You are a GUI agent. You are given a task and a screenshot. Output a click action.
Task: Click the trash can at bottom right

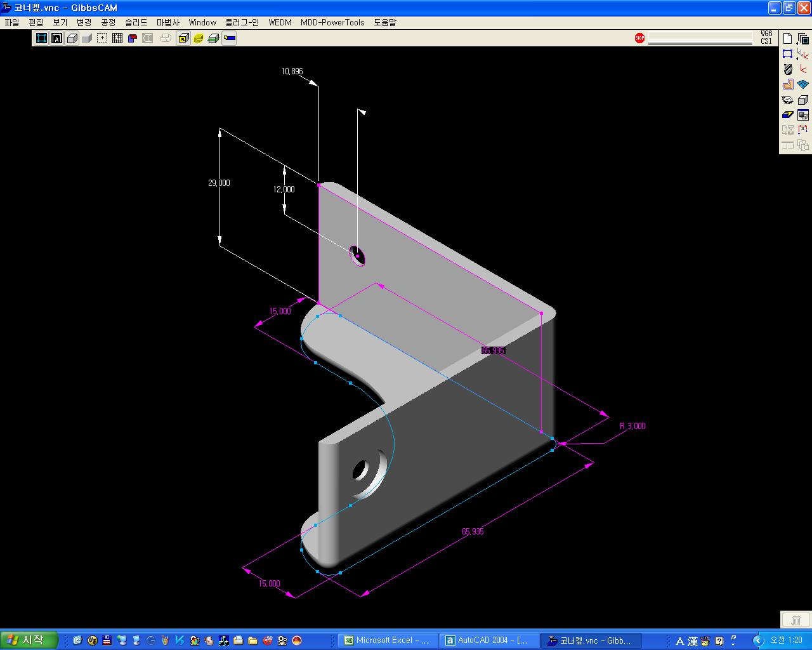[x=796, y=620]
